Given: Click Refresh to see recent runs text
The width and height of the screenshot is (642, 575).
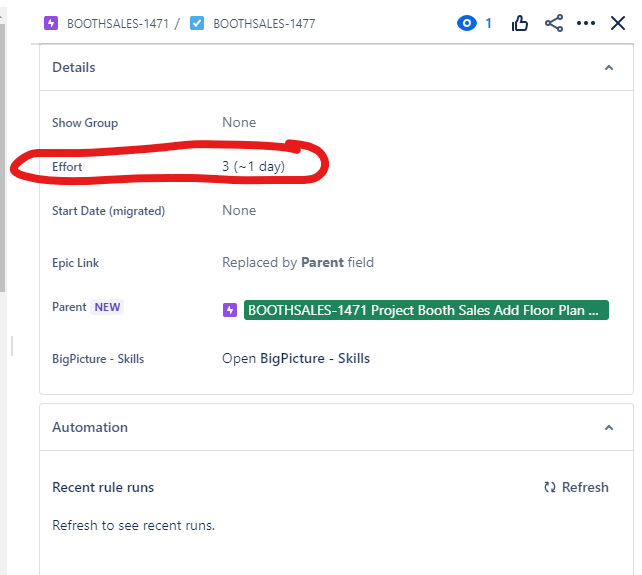Looking at the screenshot, I should (x=133, y=525).
